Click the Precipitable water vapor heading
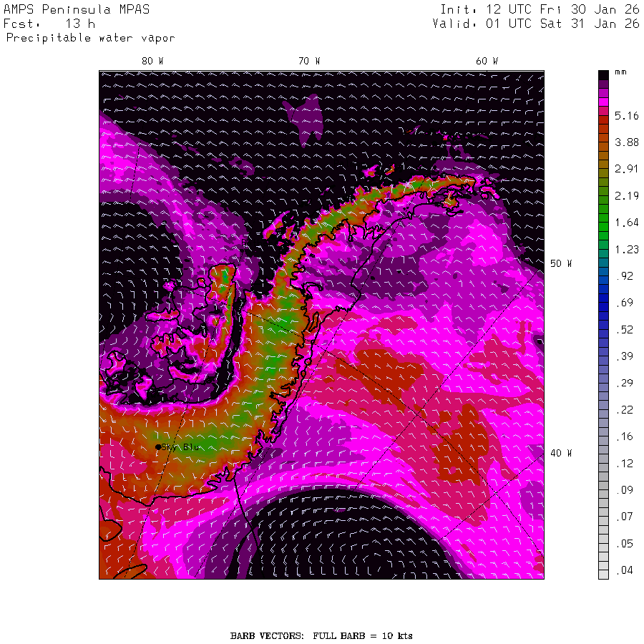The image size is (644, 644). click(90, 37)
